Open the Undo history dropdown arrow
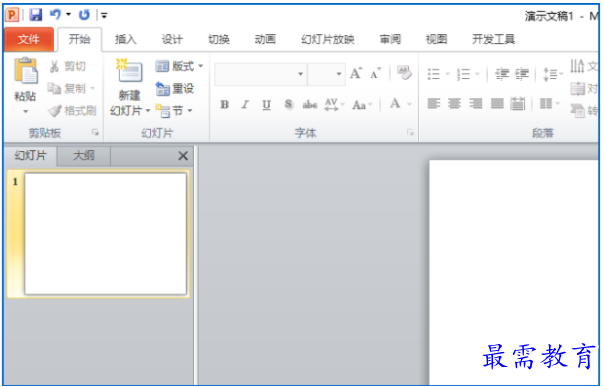This screenshot has width=604, height=388. (x=69, y=15)
